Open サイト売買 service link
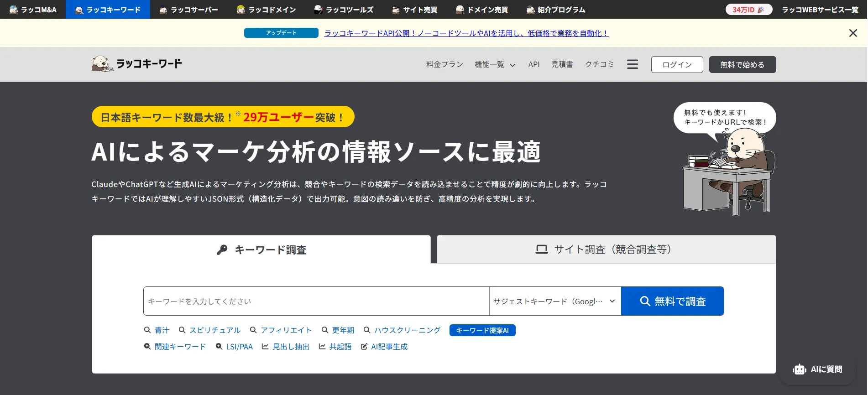868x395 pixels. (414, 9)
